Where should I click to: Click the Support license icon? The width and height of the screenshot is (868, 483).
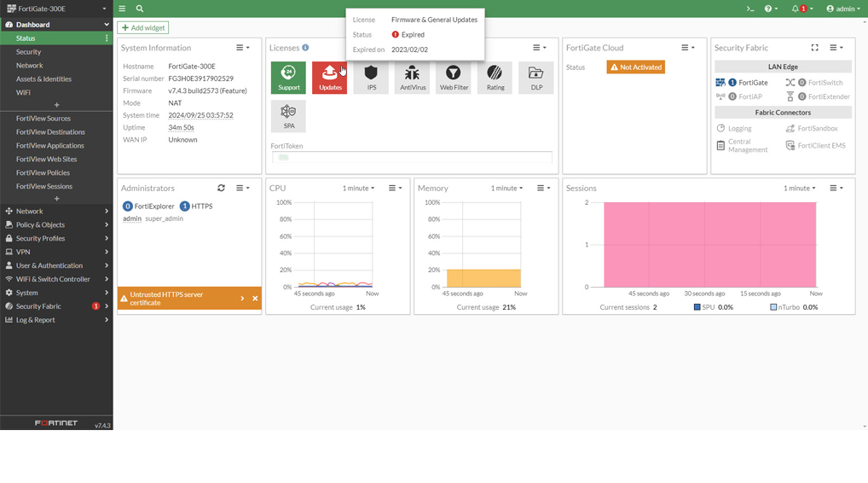pyautogui.click(x=288, y=78)
